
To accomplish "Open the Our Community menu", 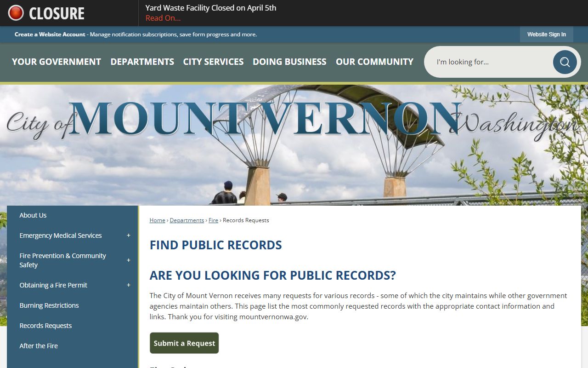I will pyautogui.click(x=374, y=62).
